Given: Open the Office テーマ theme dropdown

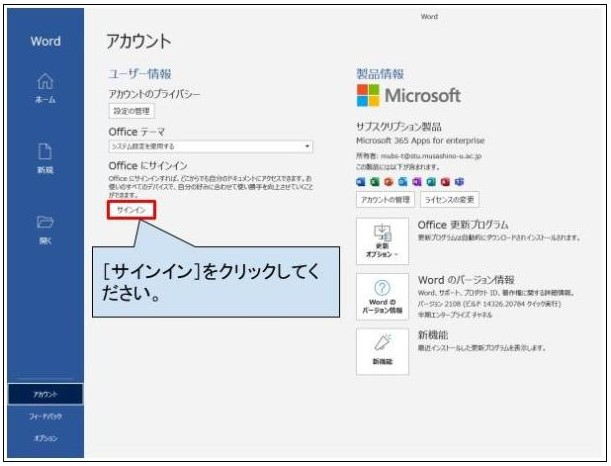Looking at the screenshot, I should (210, 147).
